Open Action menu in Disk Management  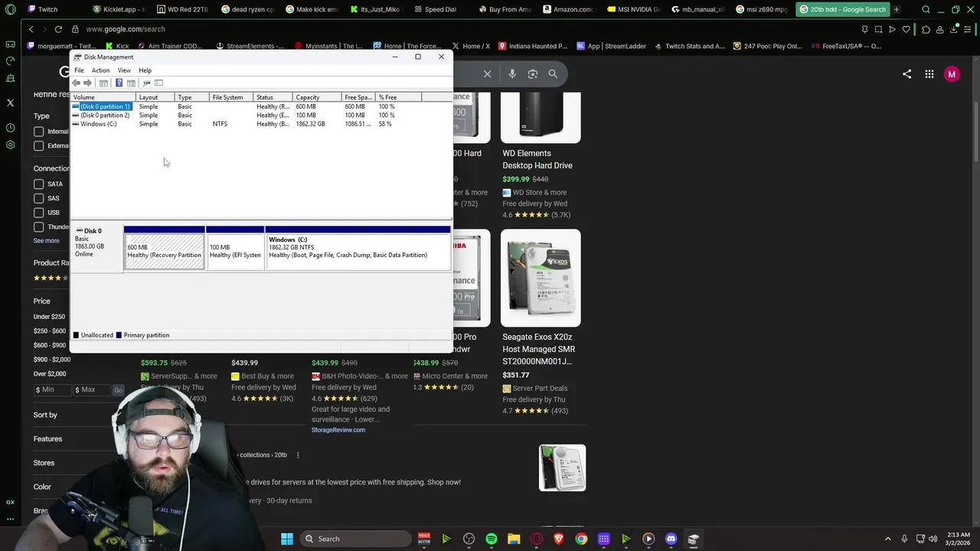point(100,70)
